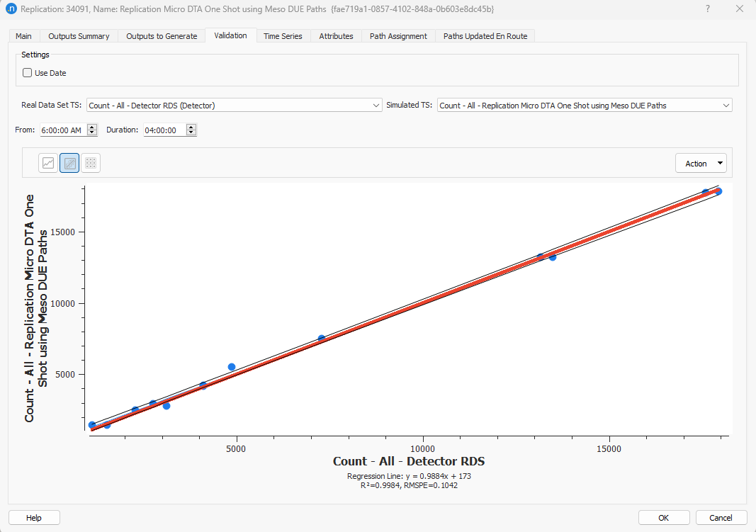The image size is (756, 532).
Task: Open the Real Data Set TS dropdown
Action: coord(378,105)
